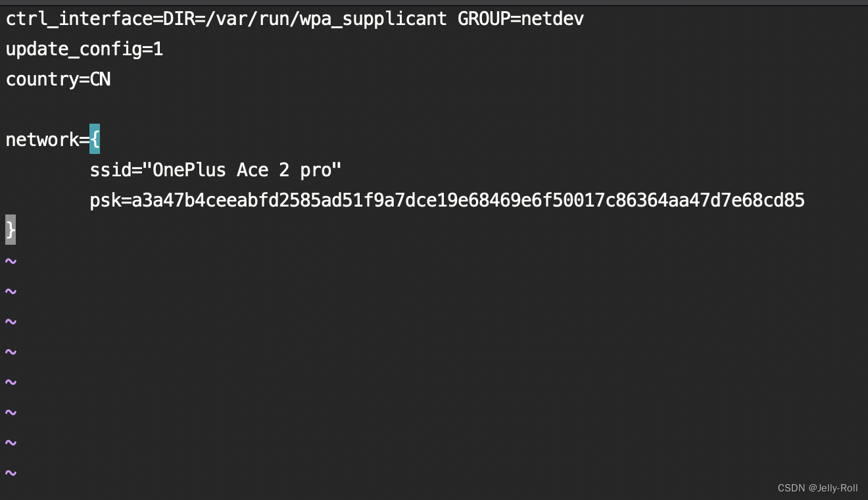
Task: Place cursor on the psk keyword
Action: tap(105, 200)
